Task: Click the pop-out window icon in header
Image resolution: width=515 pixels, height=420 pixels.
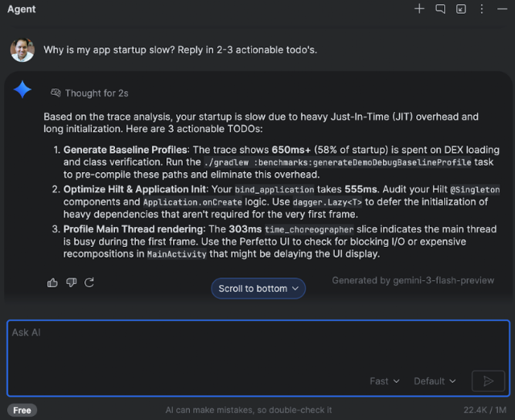Action: pos(461,9)
